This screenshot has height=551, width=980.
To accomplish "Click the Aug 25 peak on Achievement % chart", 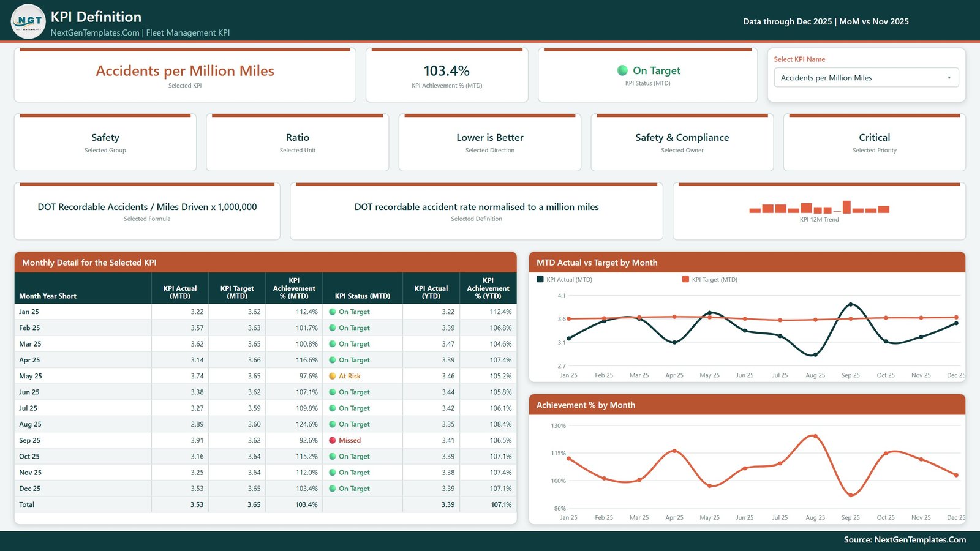I will [x=815, y=436].
